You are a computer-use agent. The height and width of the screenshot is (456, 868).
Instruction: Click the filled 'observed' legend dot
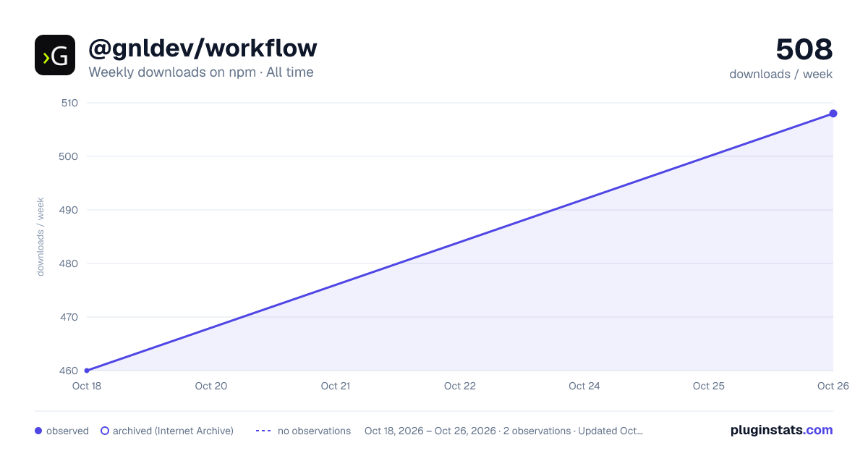coord(38,431)
